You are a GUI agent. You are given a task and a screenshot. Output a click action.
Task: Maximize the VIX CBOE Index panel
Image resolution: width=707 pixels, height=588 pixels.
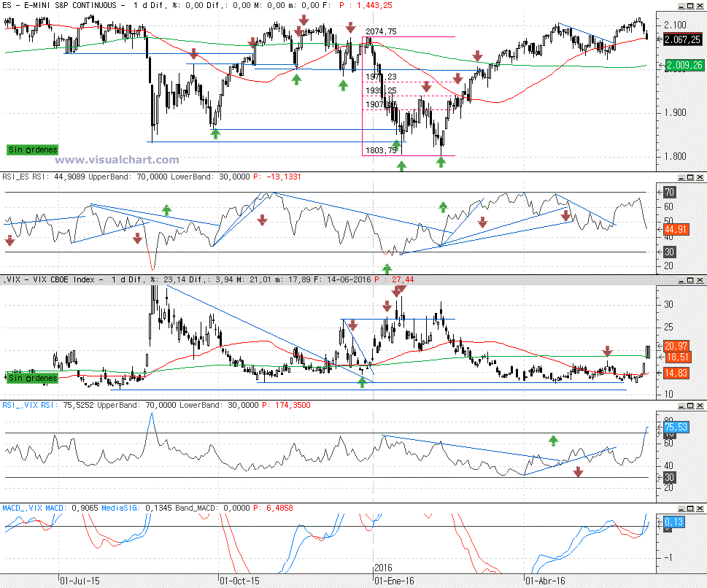(x=690, y=280)
